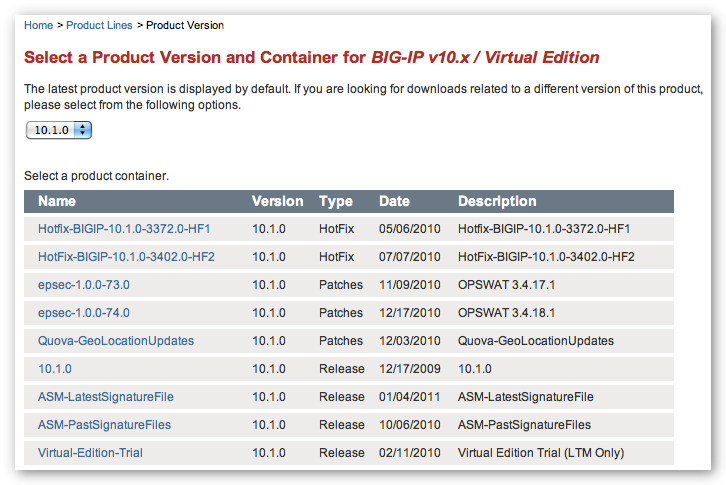726x485 pixels.
Task: Click the Name column header
Action: 57,201
